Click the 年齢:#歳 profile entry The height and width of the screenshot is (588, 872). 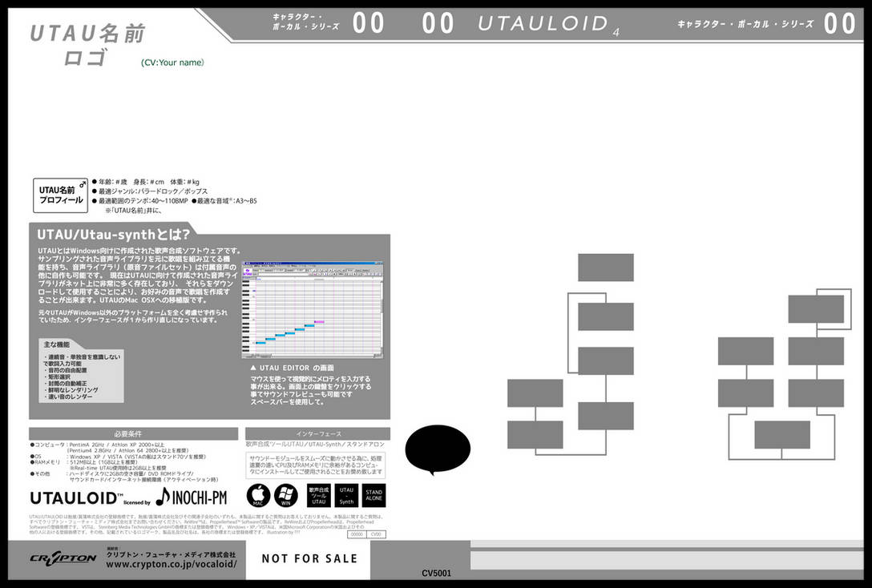pos(112,182)
